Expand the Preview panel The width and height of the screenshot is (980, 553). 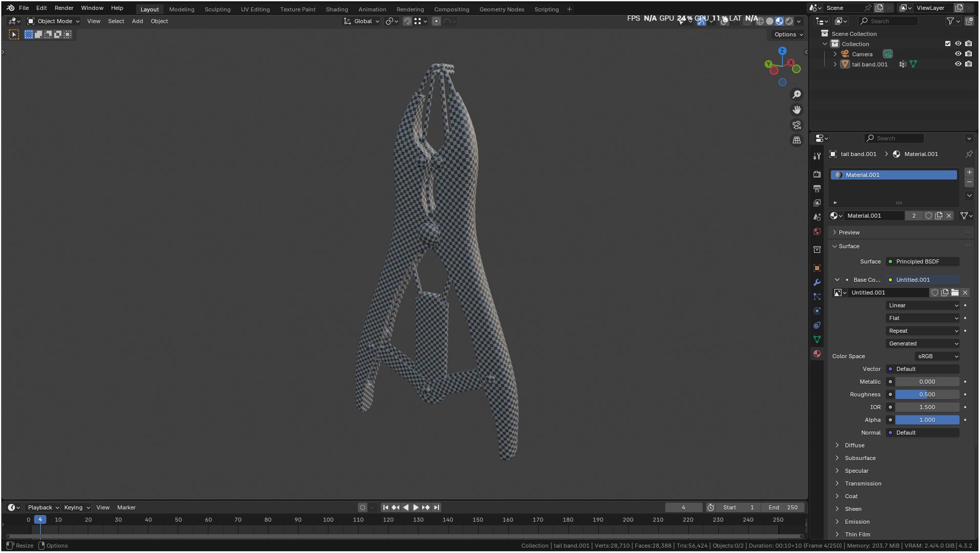tap(849, 232)
